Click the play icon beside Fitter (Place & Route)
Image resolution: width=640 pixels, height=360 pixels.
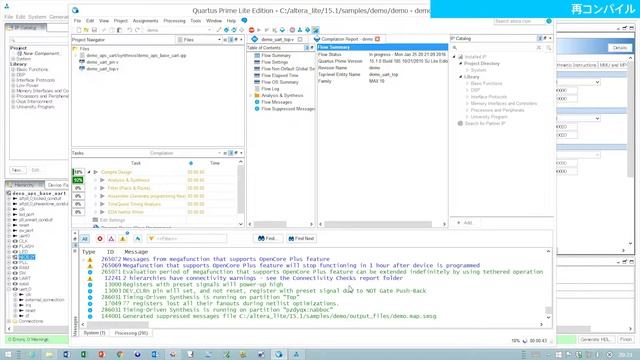102,188
